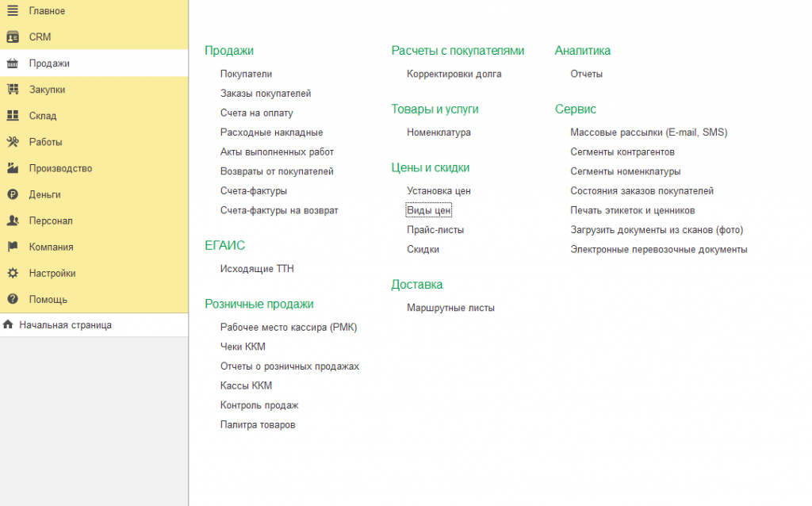Image resolution: width=812 pixels, height=506 pixels.
Task: Open Исходящие ТТН under ЕГАИС
Action: (x=257, y=269)
